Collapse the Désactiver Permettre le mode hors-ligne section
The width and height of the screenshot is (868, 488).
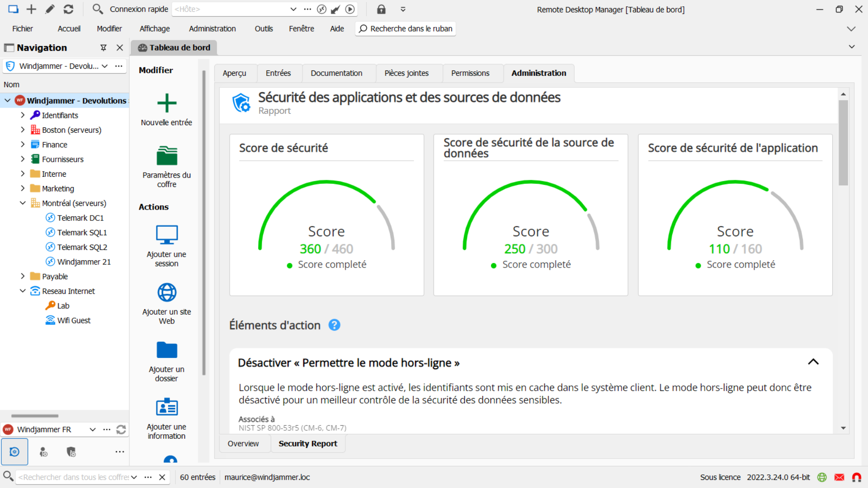[813, 362]
